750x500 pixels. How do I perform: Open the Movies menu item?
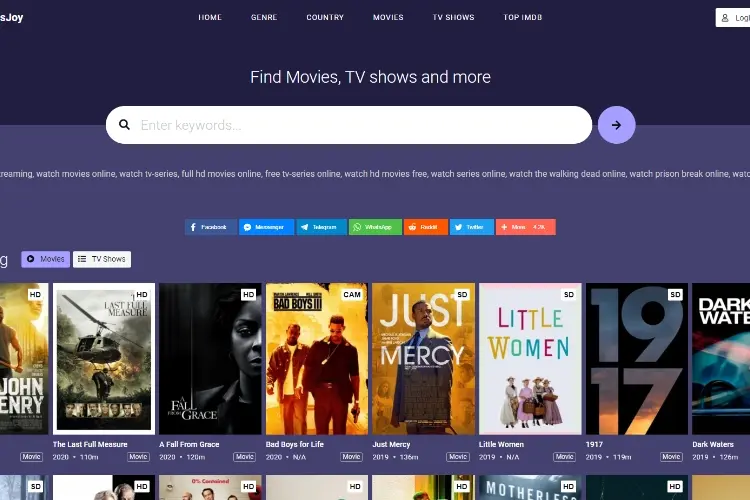(388, 17)
